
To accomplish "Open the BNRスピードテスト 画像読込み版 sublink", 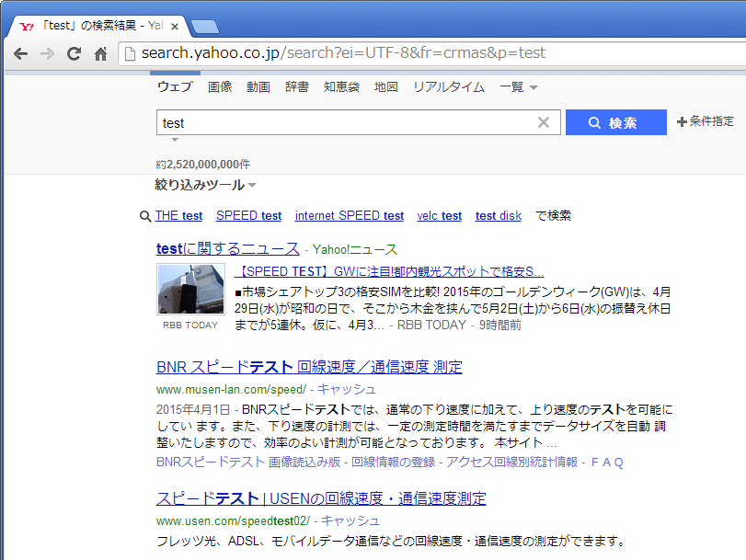I will (248, 462).
